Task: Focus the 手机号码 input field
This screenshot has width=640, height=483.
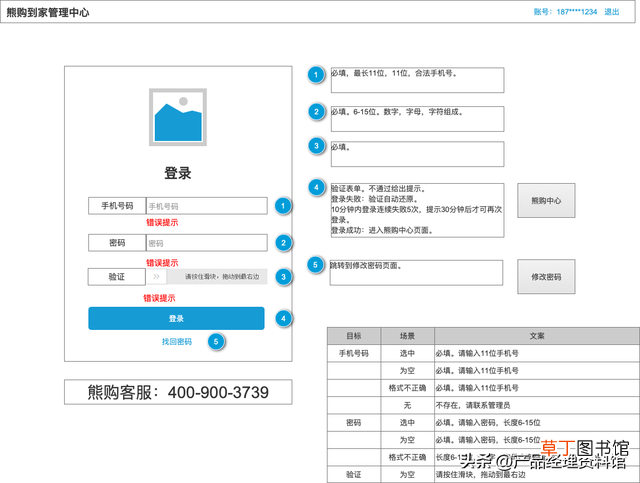Action: pos(207,206)
